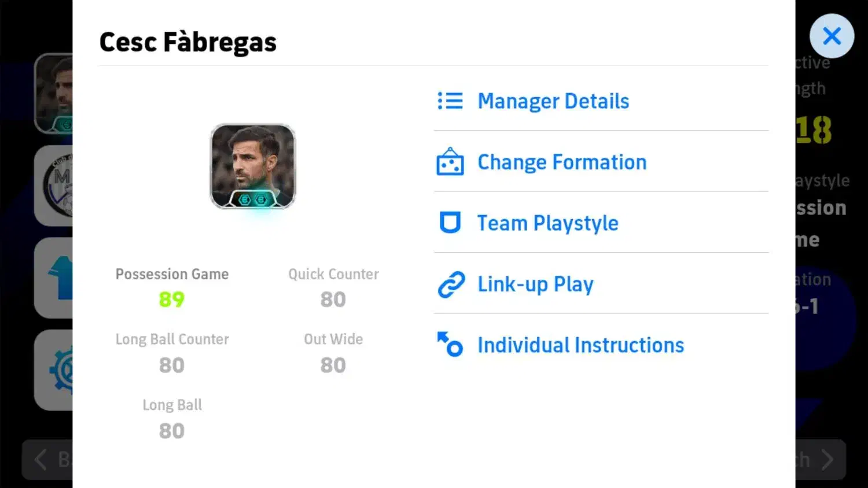This screenshot has height=488, width=868.
Task: Click the Link-up Play chain icon
Action: click(451, 284)
